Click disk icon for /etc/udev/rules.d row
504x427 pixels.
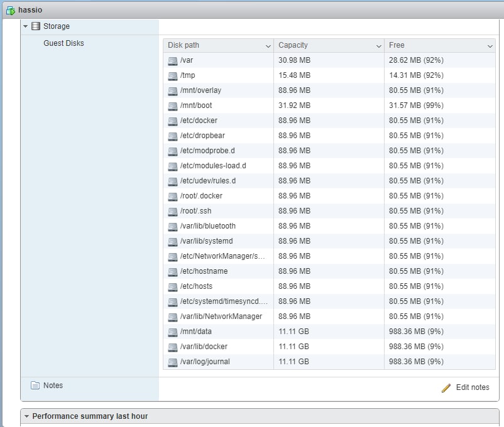tap(173, 181)
